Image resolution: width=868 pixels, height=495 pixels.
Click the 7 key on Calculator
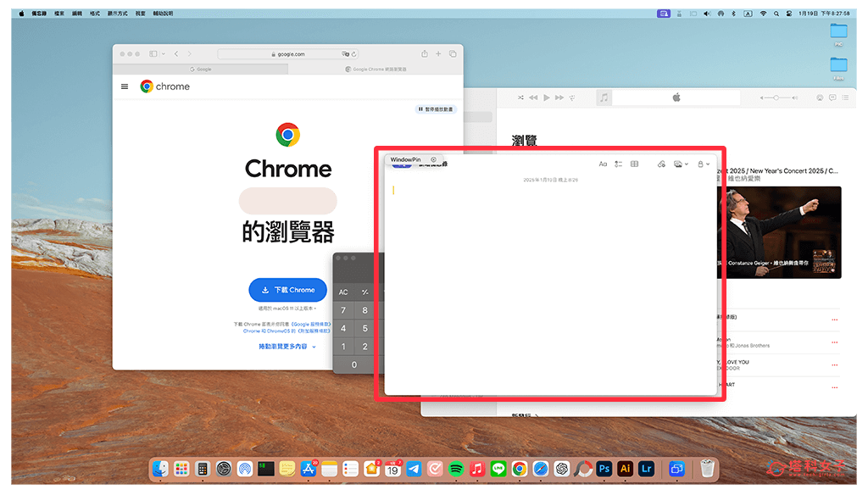click(343, 310)
